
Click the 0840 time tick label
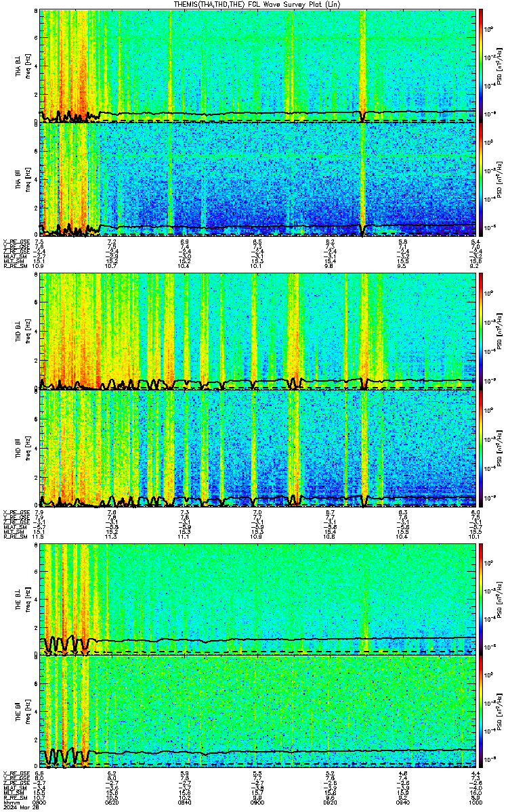coord(185,801)
